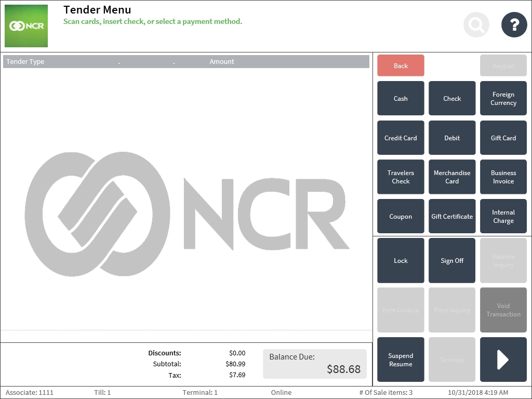Open the Keypad
Screen dimensions: 532x399
[503, 65]
